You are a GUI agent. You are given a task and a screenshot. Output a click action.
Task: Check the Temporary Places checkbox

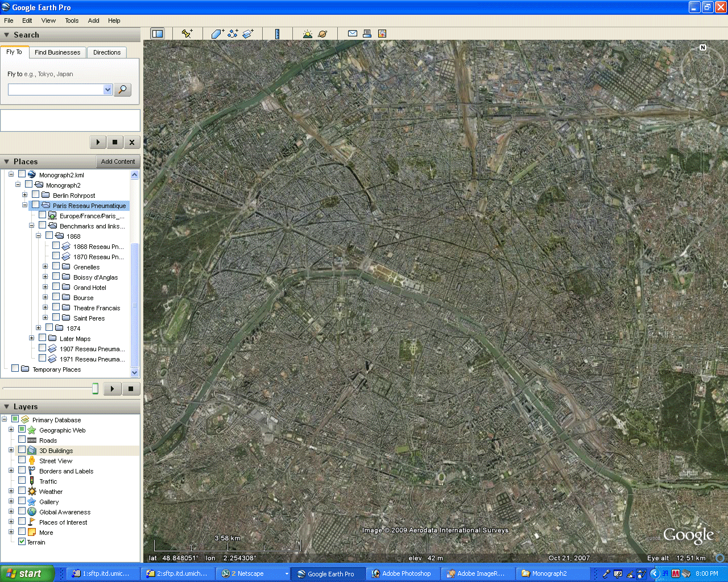15,368
